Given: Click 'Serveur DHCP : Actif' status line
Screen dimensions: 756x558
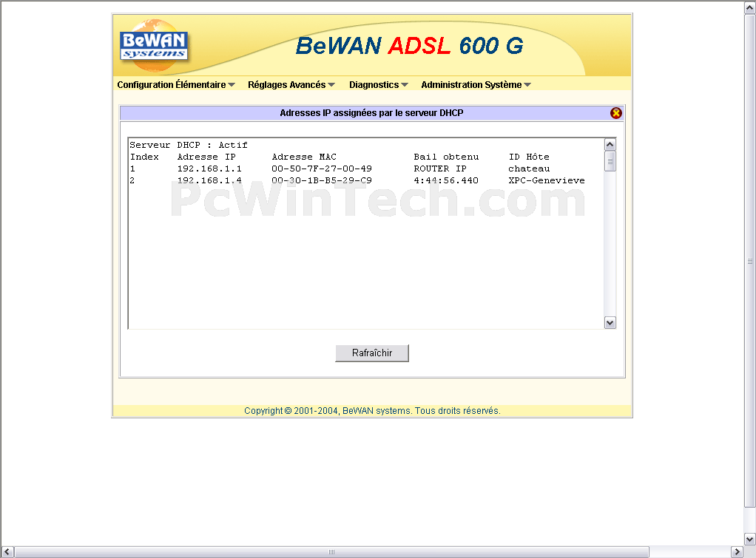Looking at the screenshot, I should tap(189, 145).
